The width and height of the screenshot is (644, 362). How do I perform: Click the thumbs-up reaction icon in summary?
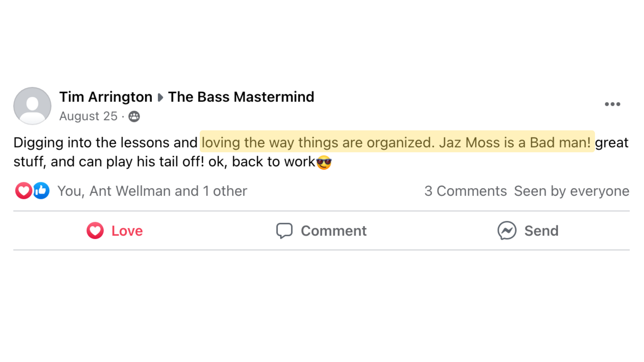click(x=41, y=191)
